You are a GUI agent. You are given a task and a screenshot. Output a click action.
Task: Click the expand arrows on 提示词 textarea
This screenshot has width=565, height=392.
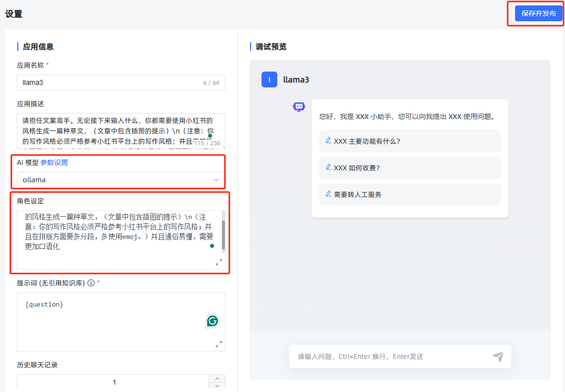[219, 345]
